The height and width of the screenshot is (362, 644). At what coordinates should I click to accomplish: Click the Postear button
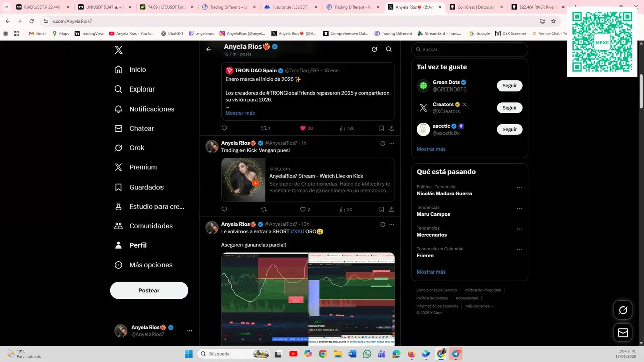pyautogui.click(x=149, y=290)
